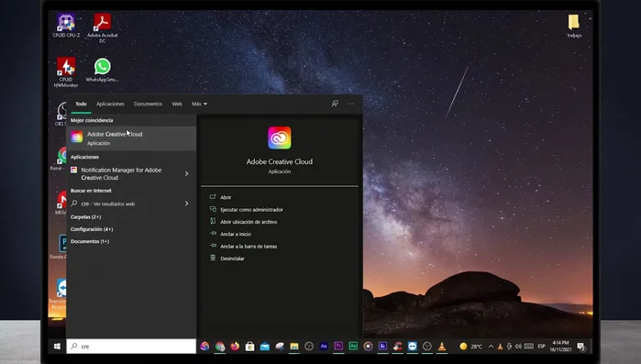Open the trabajo folder on desktop
The width and height of the screenshot is (641, 364).
click(574, 26)
